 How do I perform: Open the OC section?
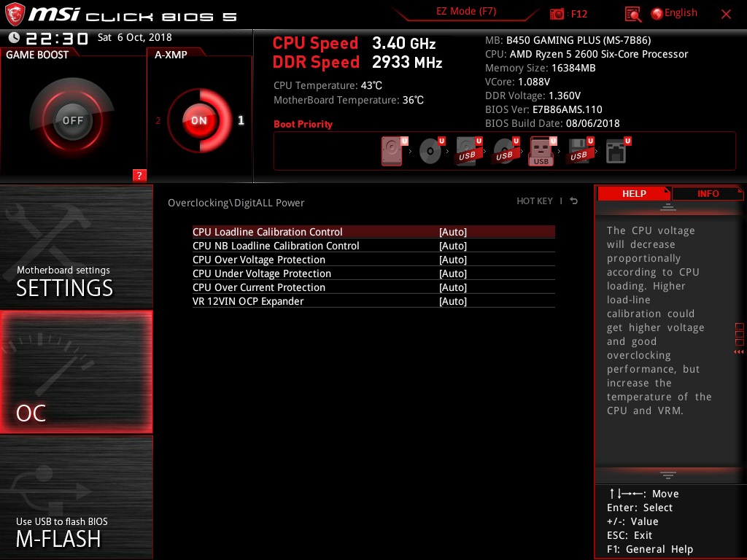(x=76, y=372)
